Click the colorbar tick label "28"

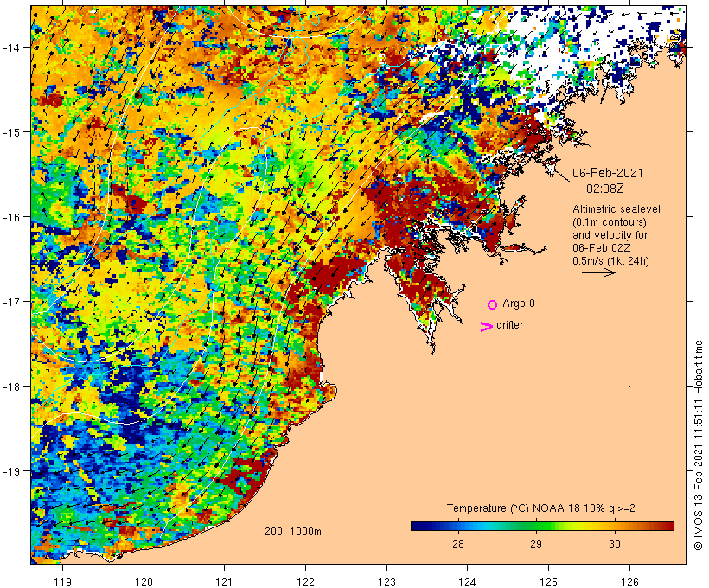pyautogui.click(x=458, y=544)
